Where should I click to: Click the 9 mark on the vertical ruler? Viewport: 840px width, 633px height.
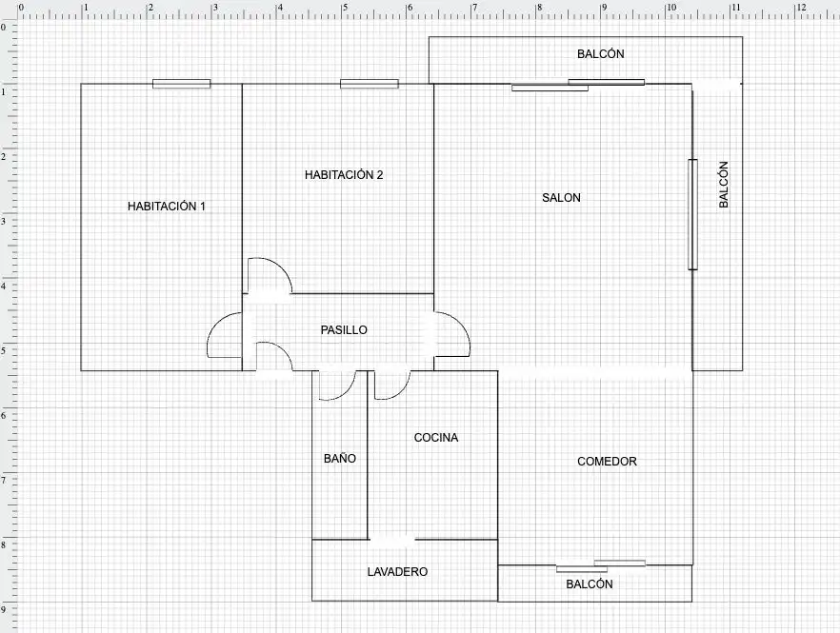pos(3,609)
